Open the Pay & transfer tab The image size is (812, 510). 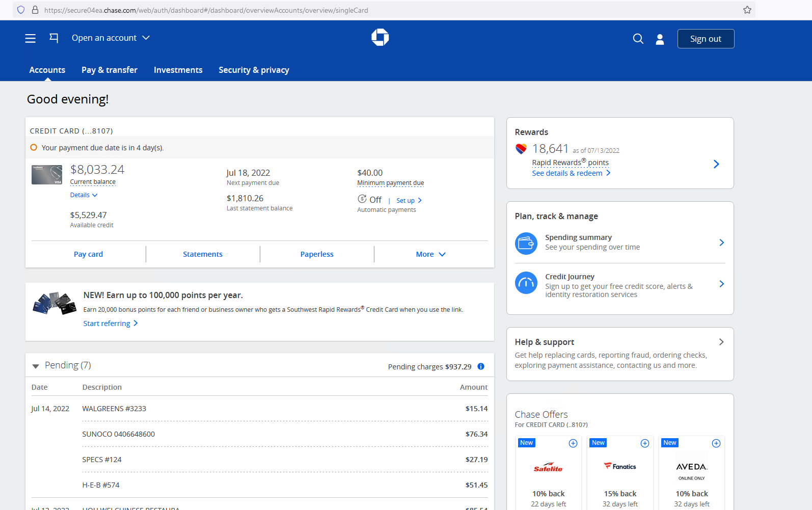[x=110, y=70]
